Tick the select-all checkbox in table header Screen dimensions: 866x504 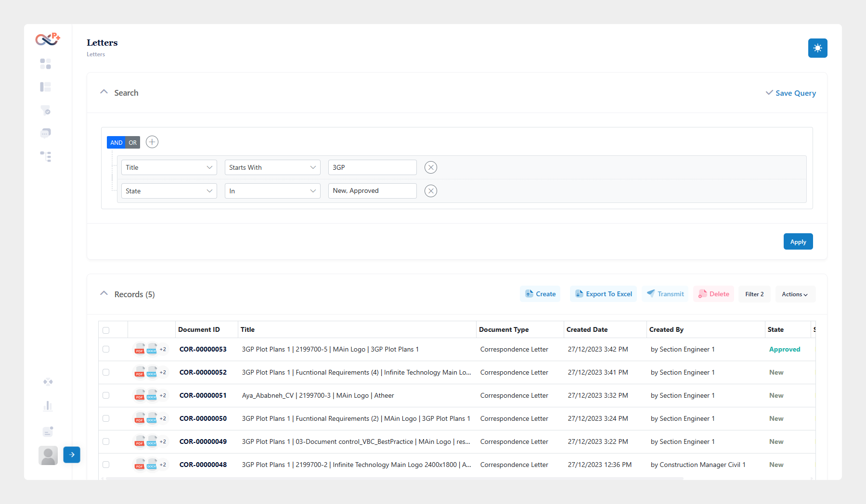click(x=106, y=330)
